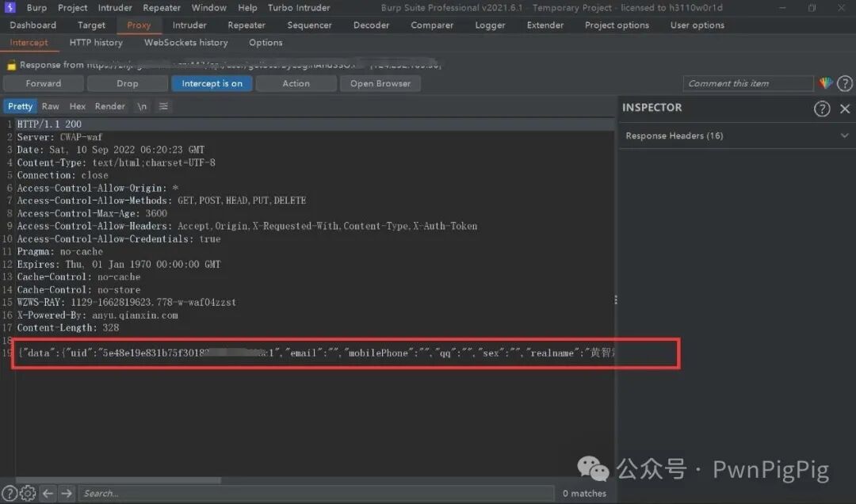Select the Proxy tab
Image resolution: width=856 pixels, height=504 pixels.
[x=139, y=25]
